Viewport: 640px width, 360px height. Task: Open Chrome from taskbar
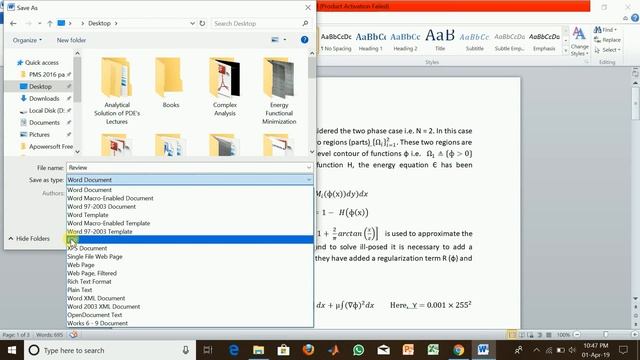point(458,350)
